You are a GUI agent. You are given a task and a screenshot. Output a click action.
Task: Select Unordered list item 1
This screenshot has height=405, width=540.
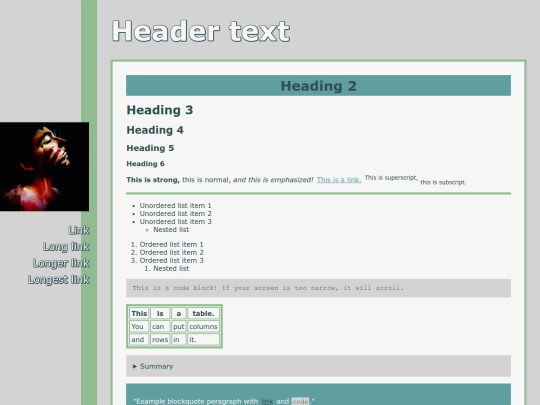coord(175,206)
